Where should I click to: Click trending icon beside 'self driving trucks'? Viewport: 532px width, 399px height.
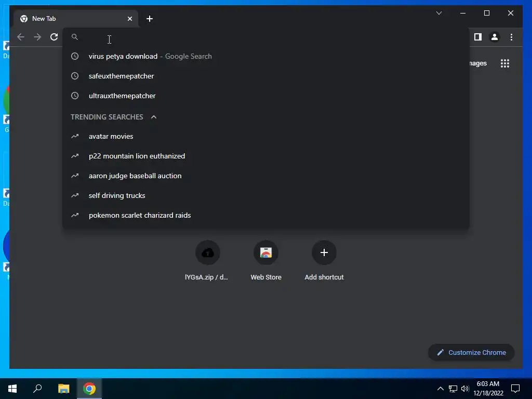(x=75, y=195)
